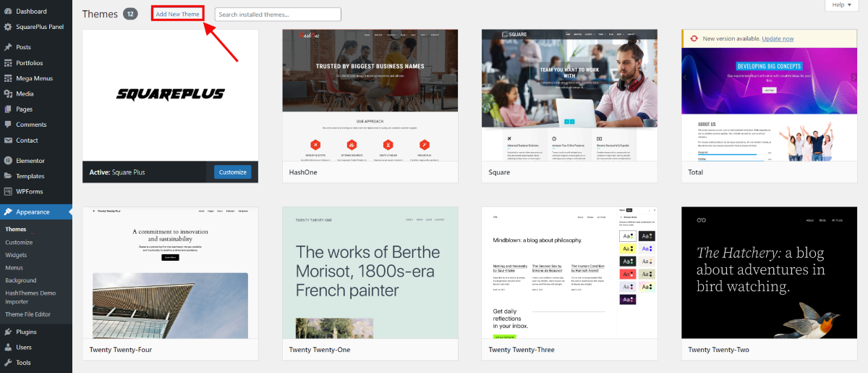868x373 pixels.
Task: Click the Update now link
Action: 778,38
